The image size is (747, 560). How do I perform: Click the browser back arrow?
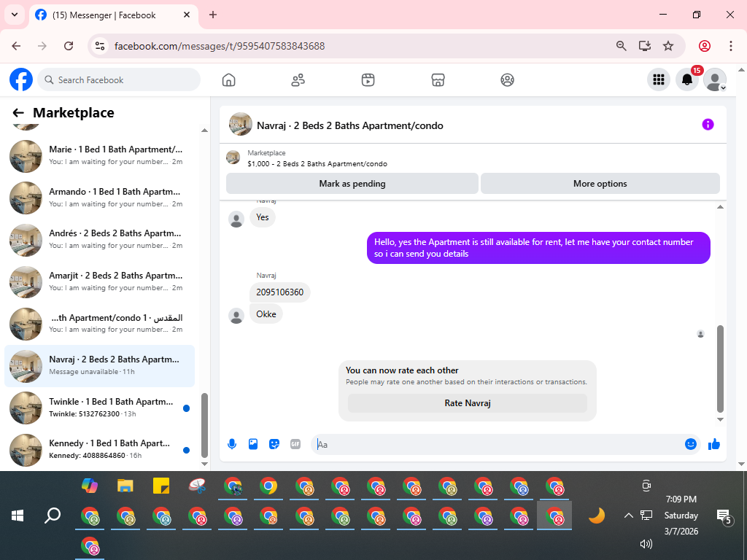pos(16,46)
